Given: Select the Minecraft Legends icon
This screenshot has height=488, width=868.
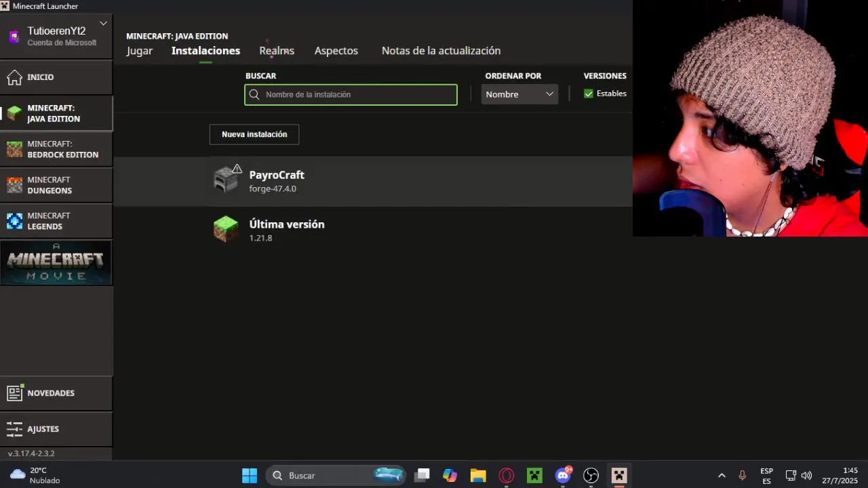Looking at the screenshot, I should pos(15,221).
